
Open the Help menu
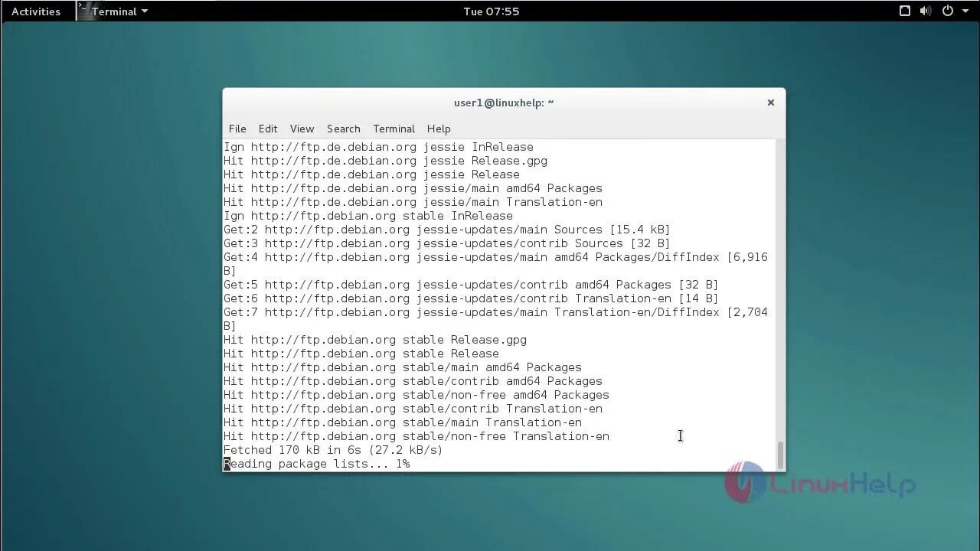(x=439, y=129)
